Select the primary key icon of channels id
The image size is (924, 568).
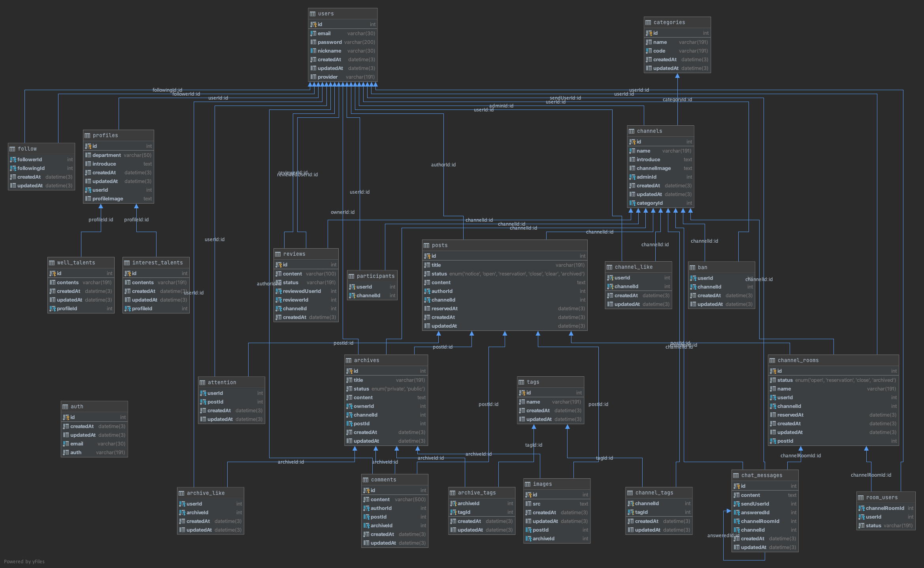pos(632,142)
